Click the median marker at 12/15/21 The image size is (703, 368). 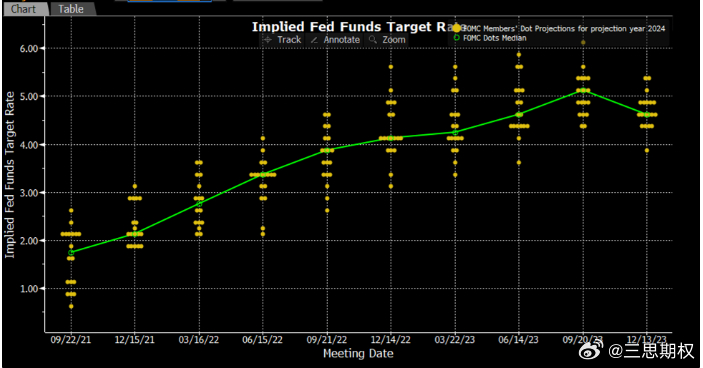coord(135,234)
